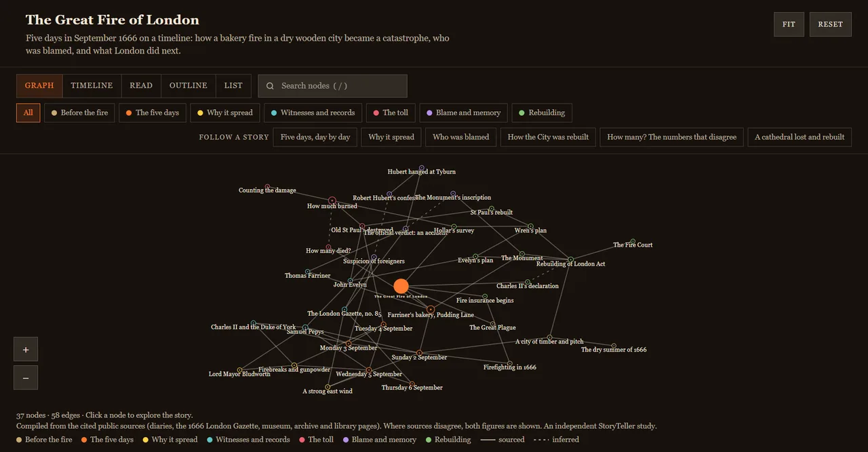Image resolution: width=868 pixels, height=452 pixels.
Task: Switch to the Outline view tab
Action: [188, 86]
